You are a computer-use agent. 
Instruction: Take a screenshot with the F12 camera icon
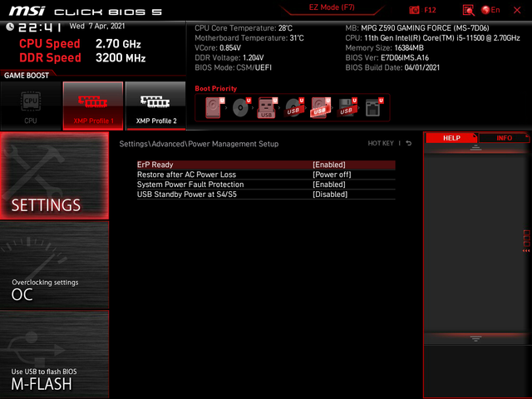click(x=414, y=10)
